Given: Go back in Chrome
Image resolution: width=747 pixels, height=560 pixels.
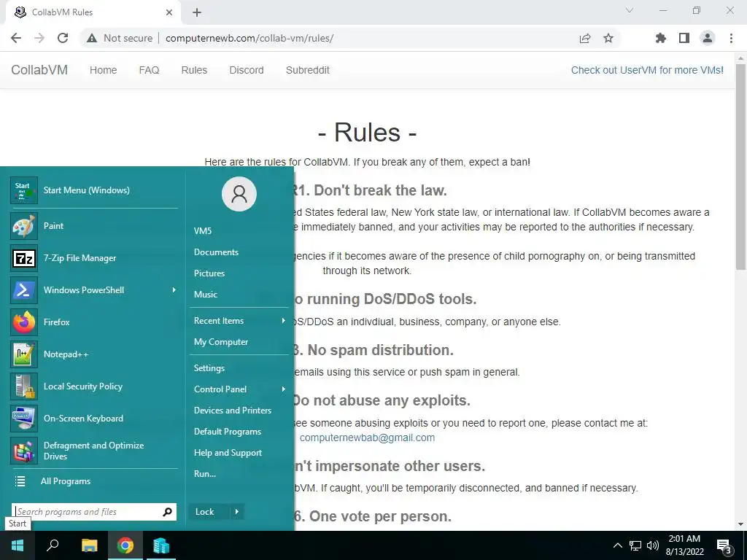Looking at the screenshot, I should pyautogui.click(x=16, y=38).
